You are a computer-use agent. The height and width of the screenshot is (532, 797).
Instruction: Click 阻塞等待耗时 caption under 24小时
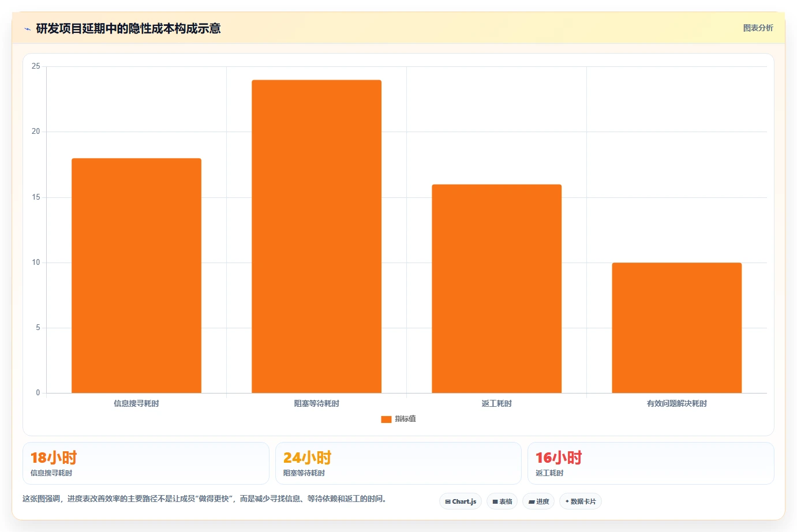click(x=304, y=473)
